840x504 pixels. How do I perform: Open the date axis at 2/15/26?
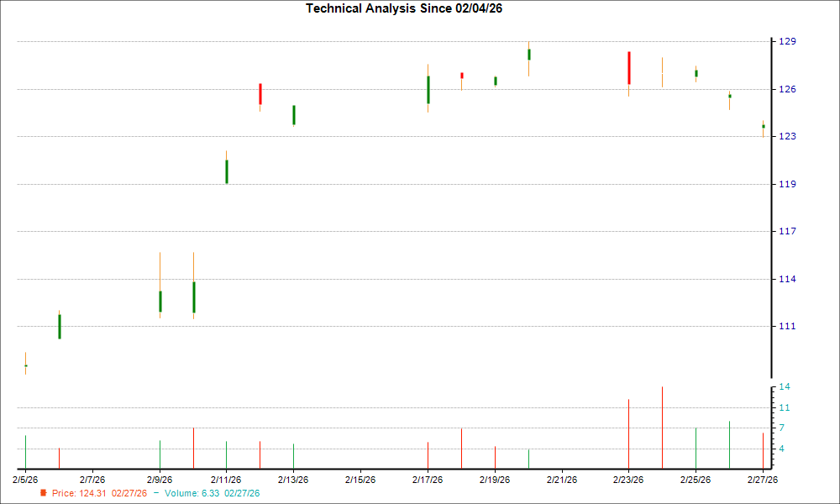[360, 478]
